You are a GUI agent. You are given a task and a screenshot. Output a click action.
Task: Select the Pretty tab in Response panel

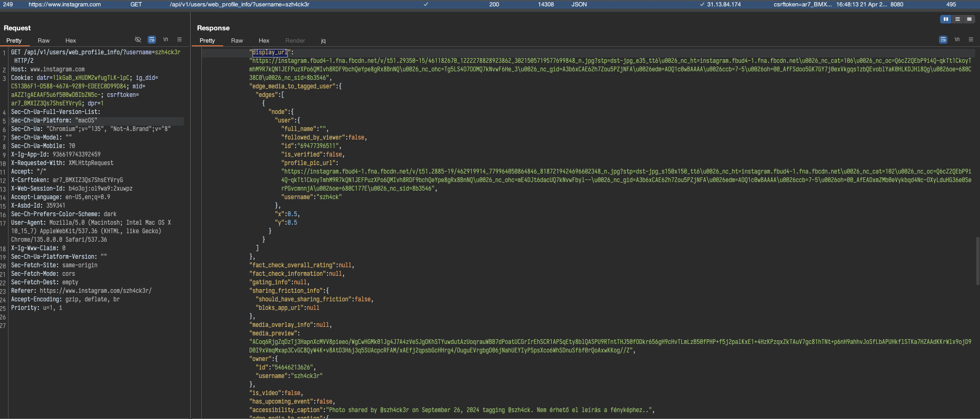tap(207, 40)
